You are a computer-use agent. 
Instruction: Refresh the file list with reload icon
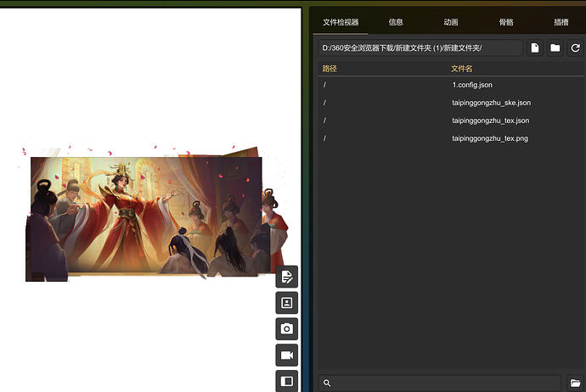coord(575,48)
